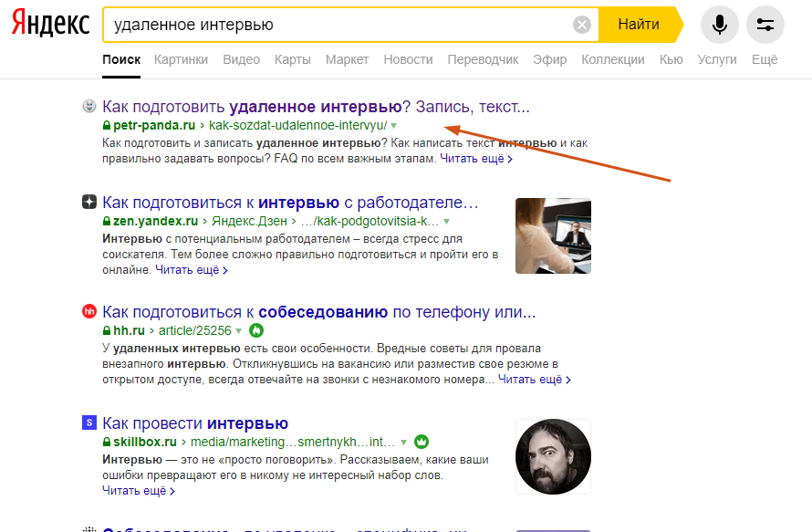This screenshot has width=812, height=532.
Task: Click the lock icon before hh.ru
Action: point(107,330)
